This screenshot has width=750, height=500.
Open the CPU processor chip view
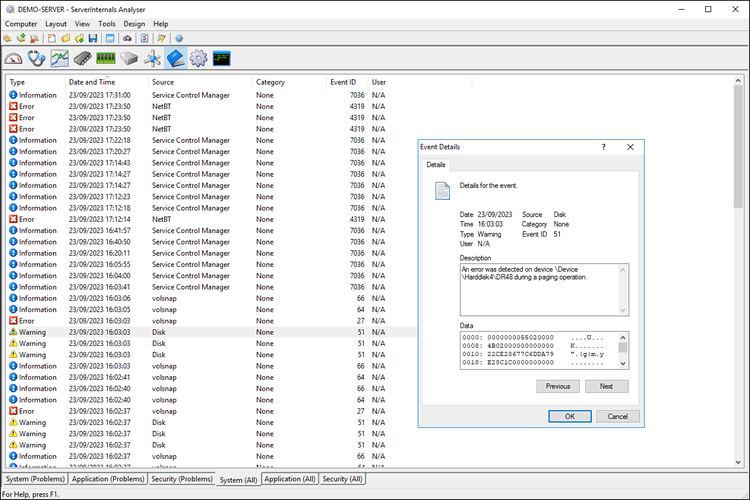tap(83, 59)
